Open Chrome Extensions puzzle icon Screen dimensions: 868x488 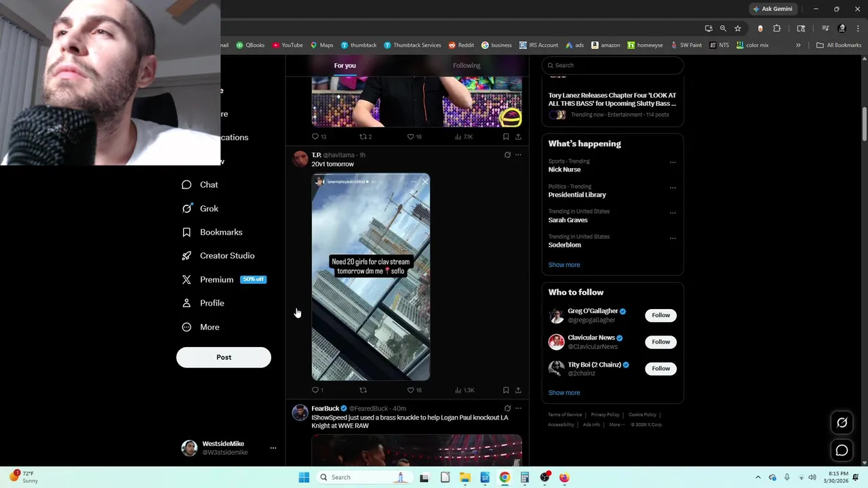777,28
